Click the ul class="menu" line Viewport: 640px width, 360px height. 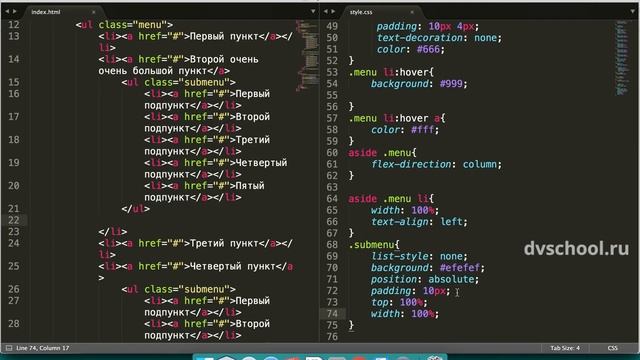124,25
